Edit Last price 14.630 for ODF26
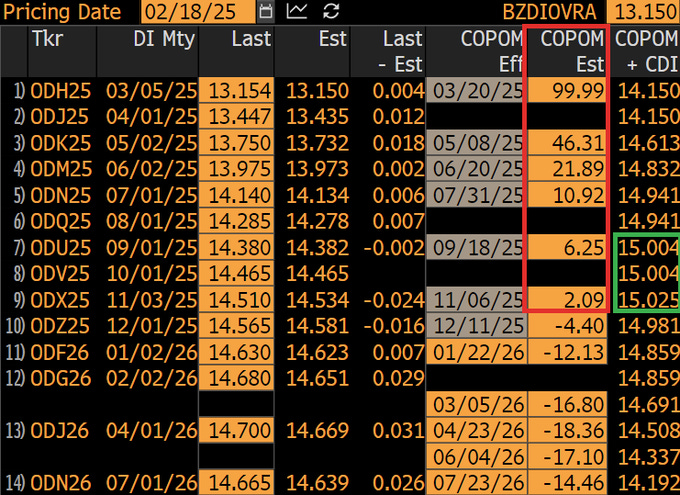This screenshot has height=495, width=680. [x=236, y=352]
